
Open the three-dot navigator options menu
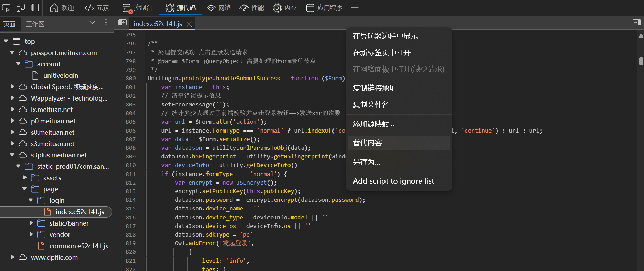(106, 23)
